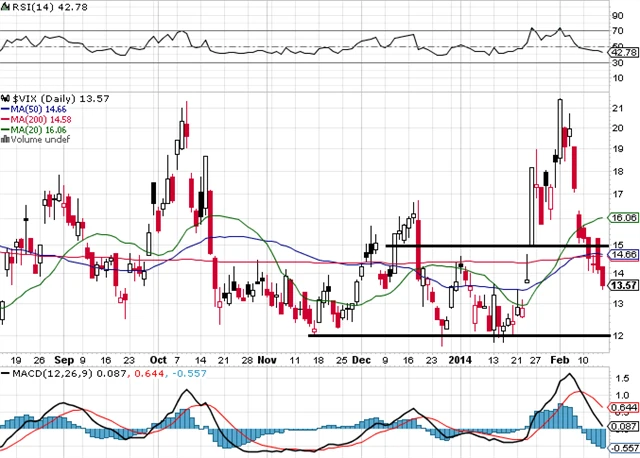This screenshot has width=640, height=458.
Task: Click the green 16.06 price tag
Action: (623, 217)
